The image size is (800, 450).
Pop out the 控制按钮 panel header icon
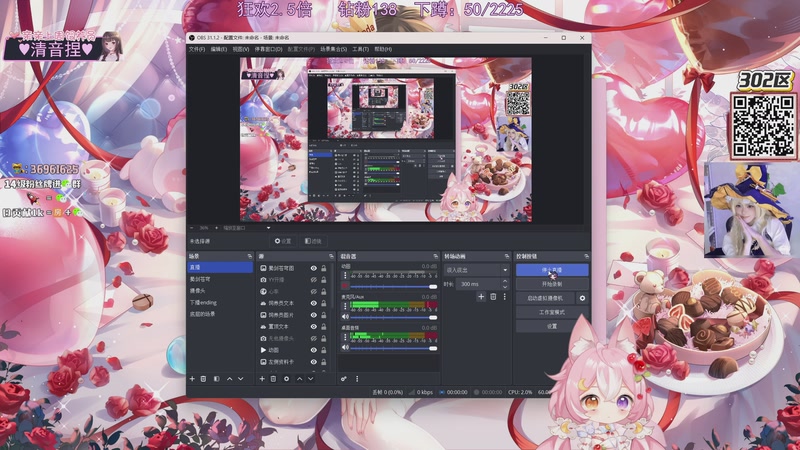click(x=586, y=256)
